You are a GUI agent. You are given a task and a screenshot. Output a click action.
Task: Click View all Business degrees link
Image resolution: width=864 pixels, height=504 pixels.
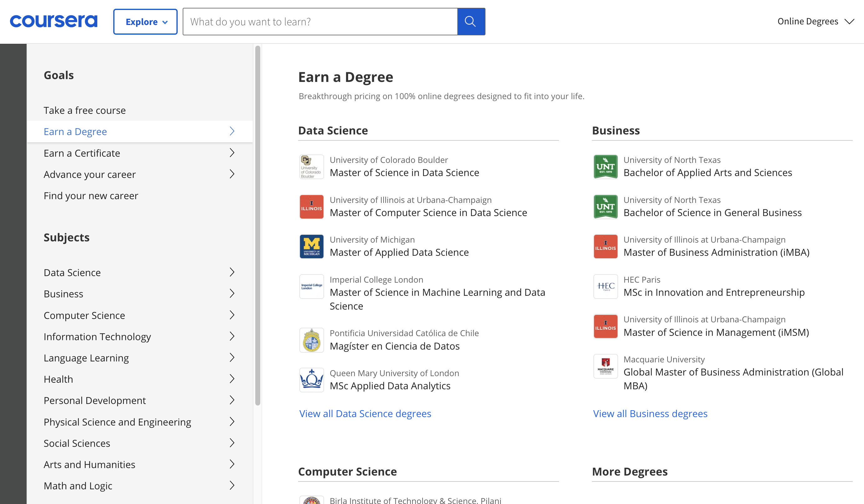[650, 414]
